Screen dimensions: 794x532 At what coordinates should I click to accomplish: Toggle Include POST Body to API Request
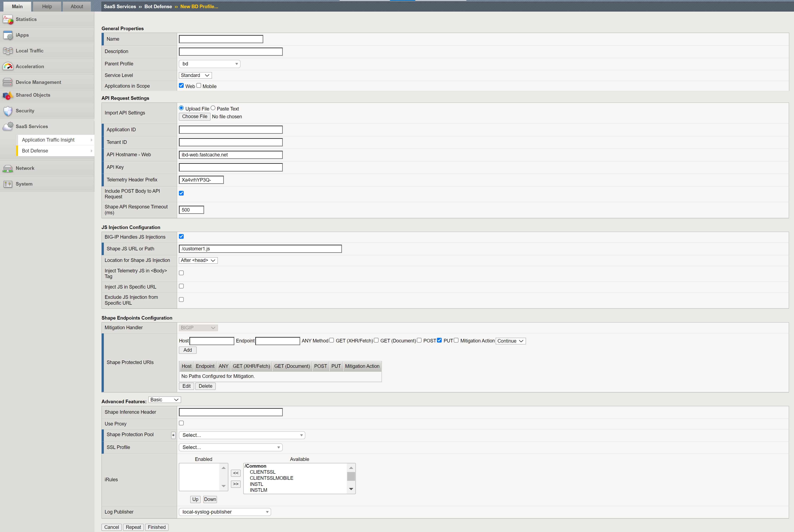point(181,193)
